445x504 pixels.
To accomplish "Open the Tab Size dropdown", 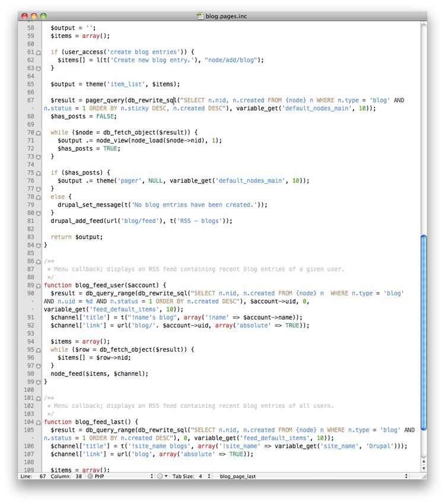I will tap(191, 476).
